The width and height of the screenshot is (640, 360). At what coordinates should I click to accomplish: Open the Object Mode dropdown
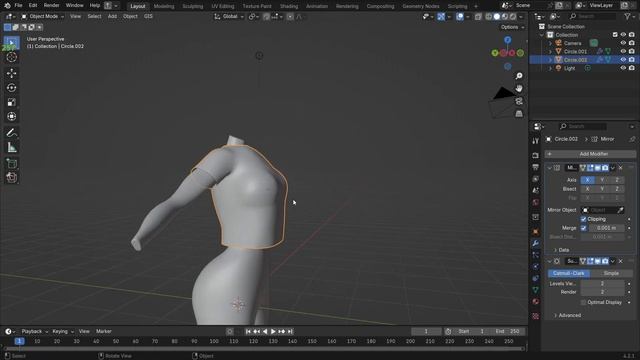click(42, 17)
